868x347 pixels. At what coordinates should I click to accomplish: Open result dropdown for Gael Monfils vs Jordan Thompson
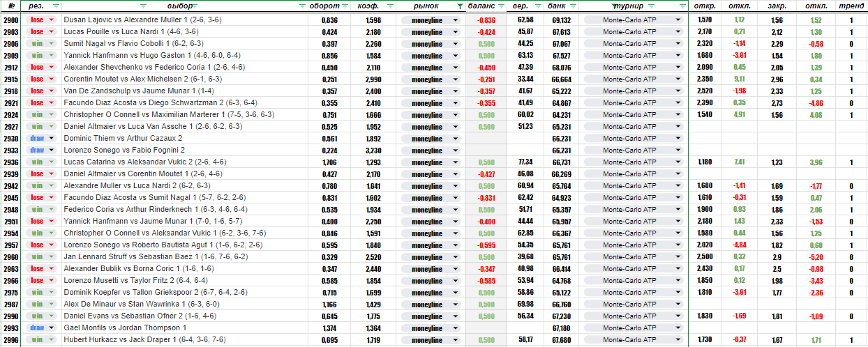[x=42, y=328]
